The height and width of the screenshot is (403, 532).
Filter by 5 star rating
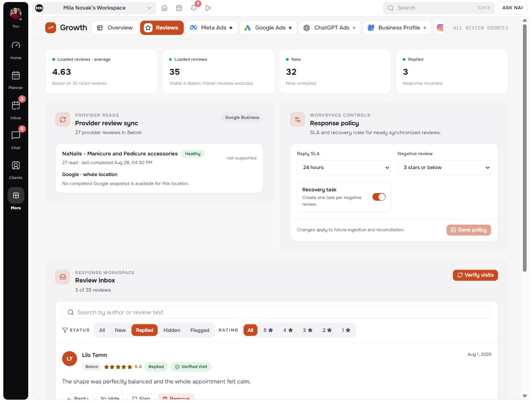(x=268, y=330)
